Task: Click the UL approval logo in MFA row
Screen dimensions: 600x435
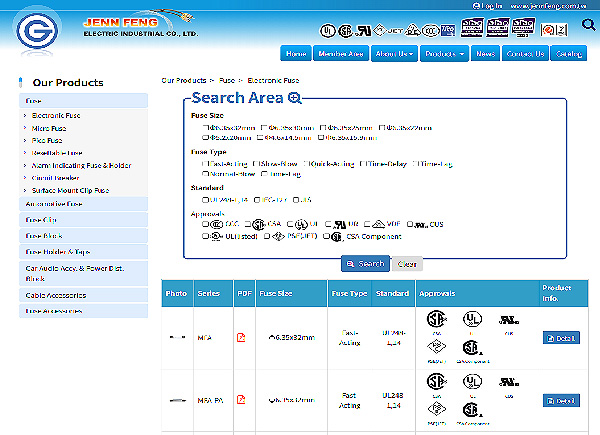Action: 469,321
